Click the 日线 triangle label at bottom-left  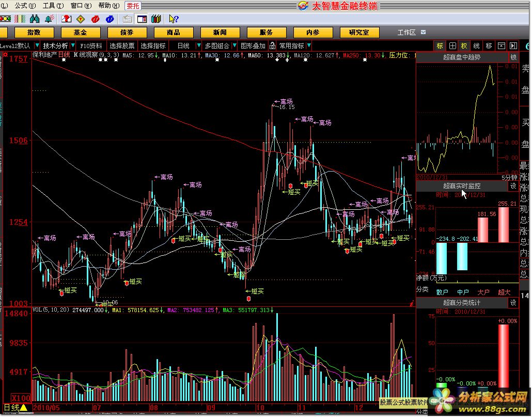(x=15, y=408)
